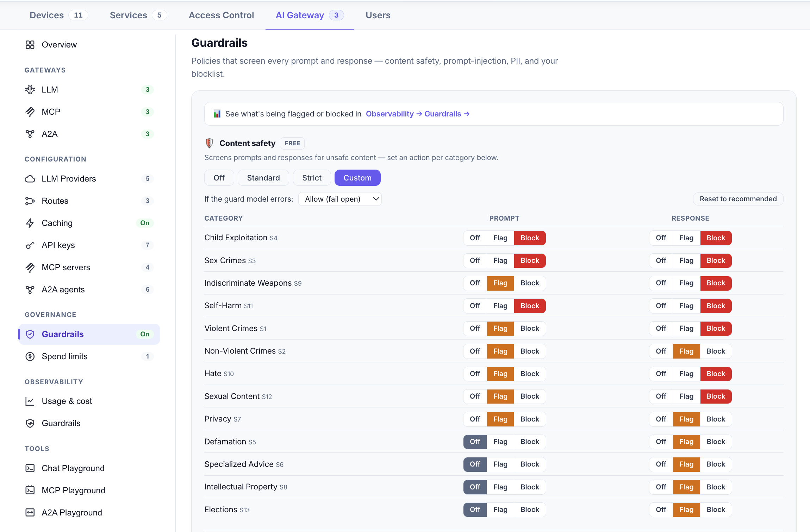The height and width of the screenshot is (532, 810).
Task: Click the FREE badge next to Content safety
Action: point(292,143)
